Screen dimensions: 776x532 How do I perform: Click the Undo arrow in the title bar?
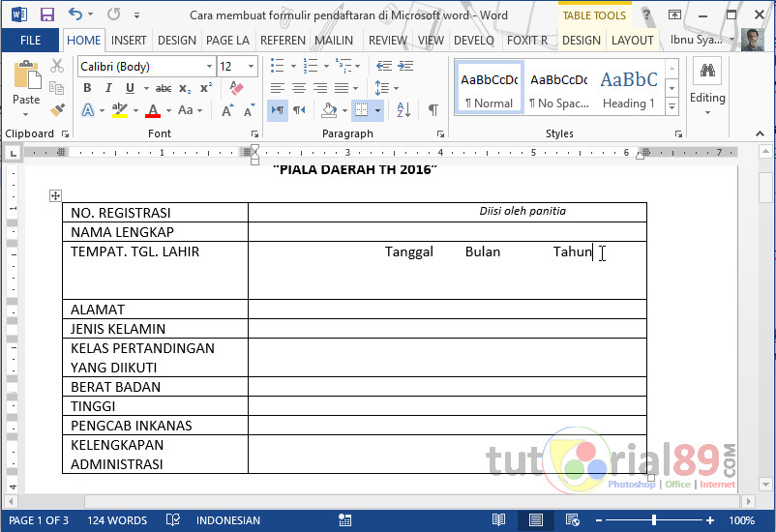coord(75,15)
